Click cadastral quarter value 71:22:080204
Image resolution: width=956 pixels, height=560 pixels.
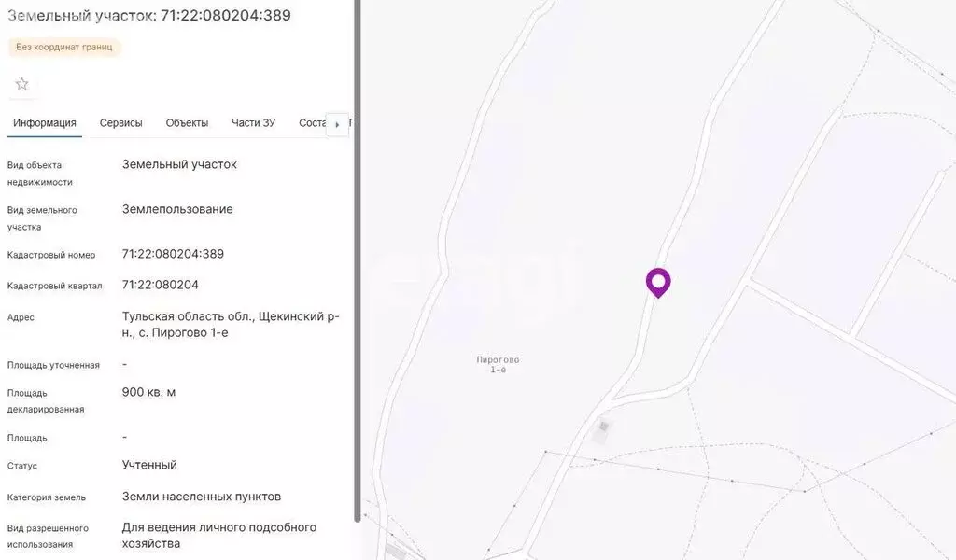tap(160, 285)
